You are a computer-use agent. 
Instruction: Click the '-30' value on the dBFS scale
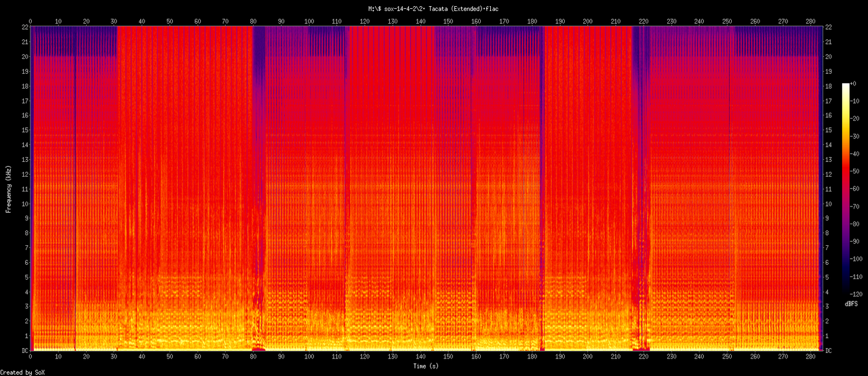[854, 136]
